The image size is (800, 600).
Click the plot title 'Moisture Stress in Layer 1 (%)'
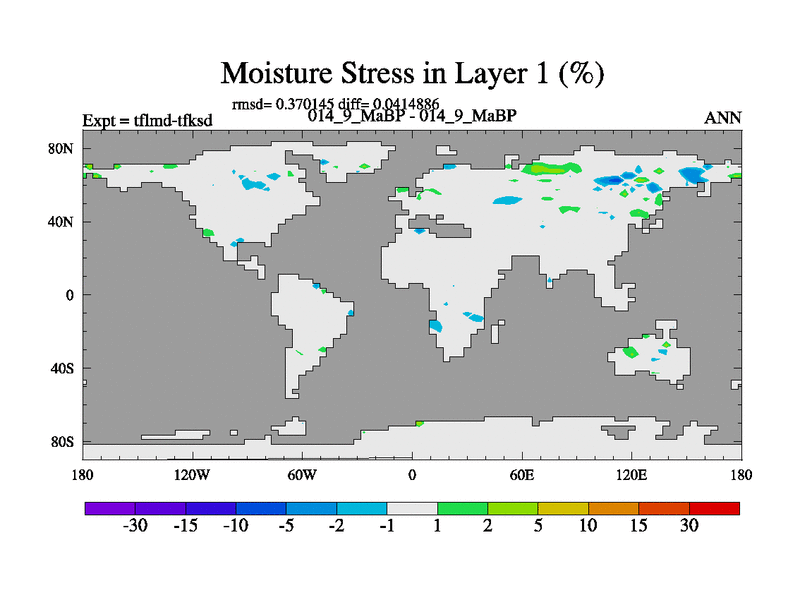pos(412,73)
